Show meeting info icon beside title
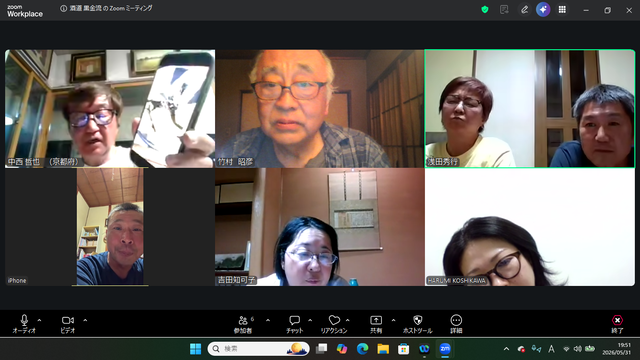The width and height of the screenshot is (640, 360). point(63,9)
